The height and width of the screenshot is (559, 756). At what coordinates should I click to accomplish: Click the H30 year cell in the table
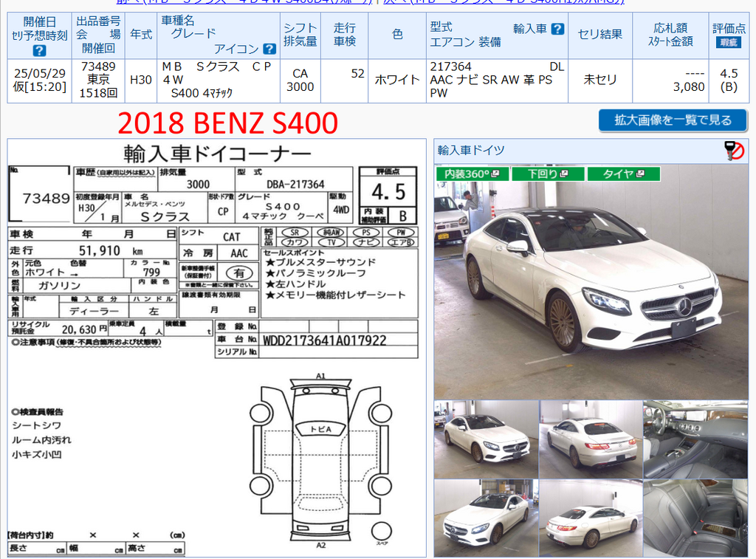pyautogui.click(x=141, y=80)
